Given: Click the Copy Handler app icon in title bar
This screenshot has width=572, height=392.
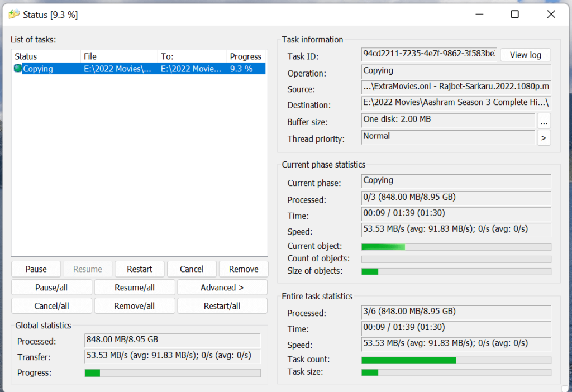Looking at the screenshot, I should tap(14, 15).
